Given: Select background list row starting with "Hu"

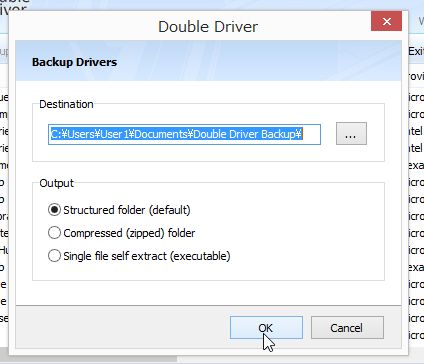Looking at the screenshot, I should click(4, 250).
